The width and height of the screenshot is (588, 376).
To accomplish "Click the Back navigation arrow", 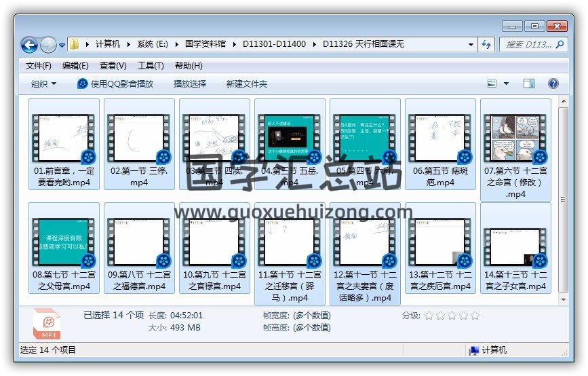I will (x=29, y=45).
